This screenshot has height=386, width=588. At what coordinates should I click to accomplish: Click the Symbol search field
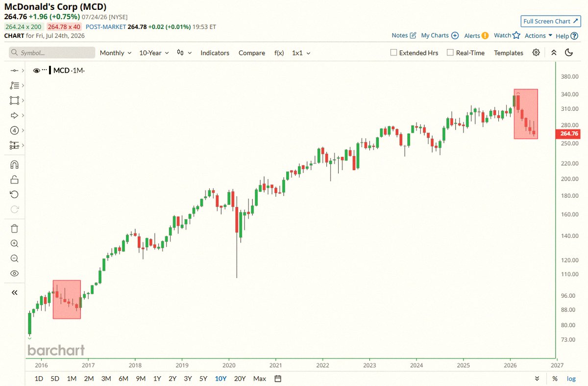(x=52, y=52)
